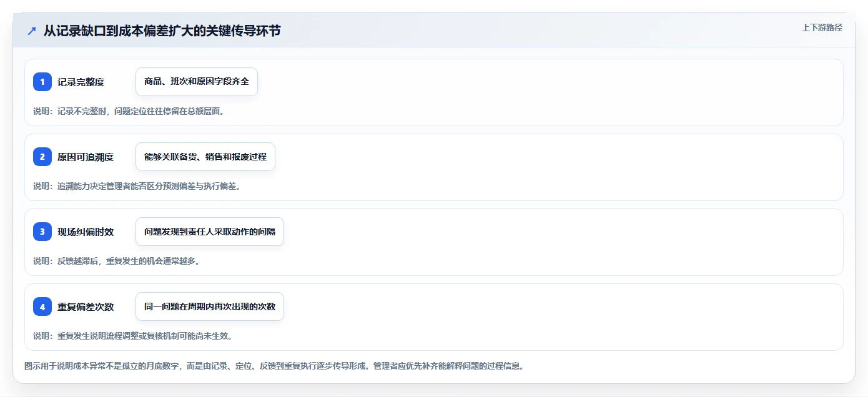This screenshot has height=397, width=868.
Task: Click the panel title 从记录缺口到成本偏差扩大的关键传导环节
Action: (x=162, y=31)
